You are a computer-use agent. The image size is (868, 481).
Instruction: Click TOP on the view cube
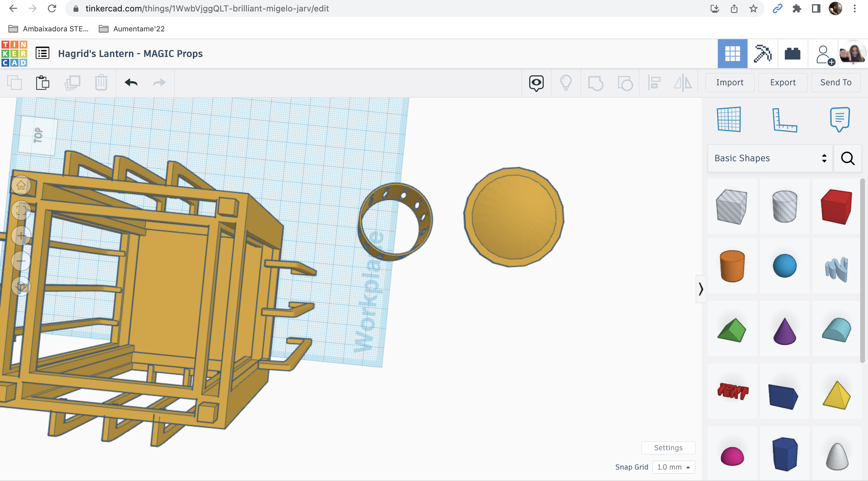[38, 135]
